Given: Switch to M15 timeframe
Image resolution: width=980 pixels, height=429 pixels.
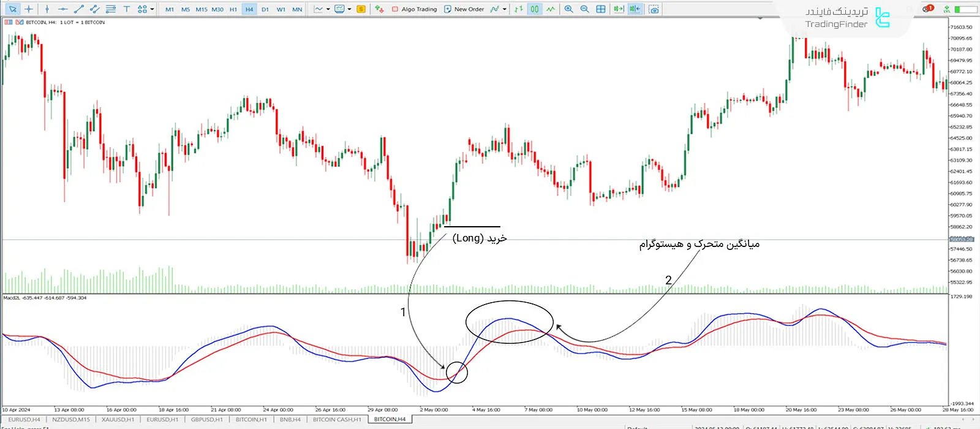Looking at the screenshot, I should [x=202, y=9].
